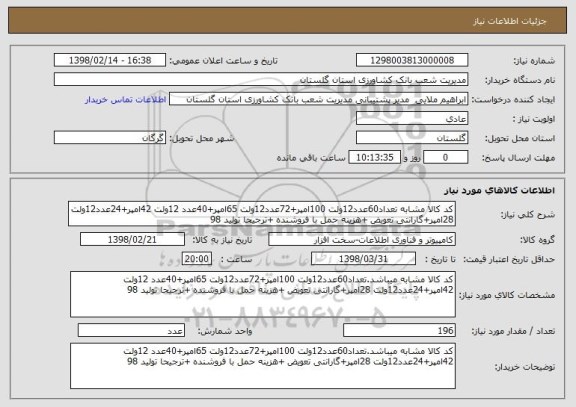Click the تعداد / مقدار مورد نیاز label
The image size is (576, 407).
[x=513, y=331]
